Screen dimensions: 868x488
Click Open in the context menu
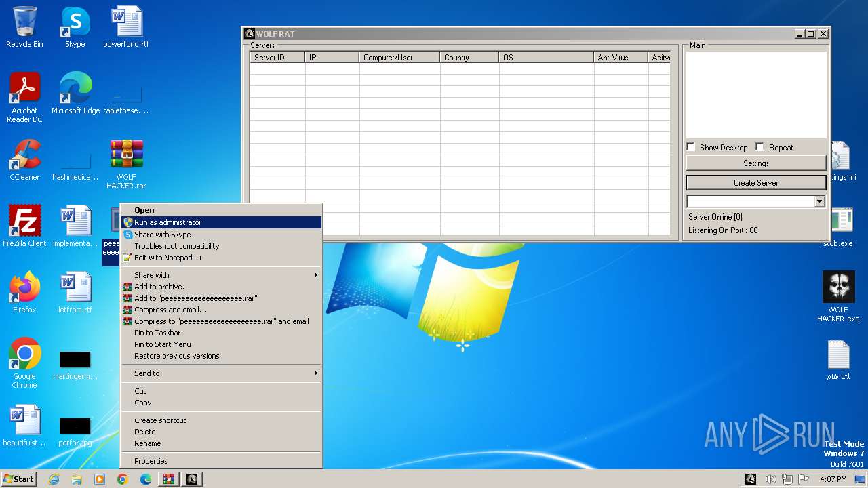(221, 210)
